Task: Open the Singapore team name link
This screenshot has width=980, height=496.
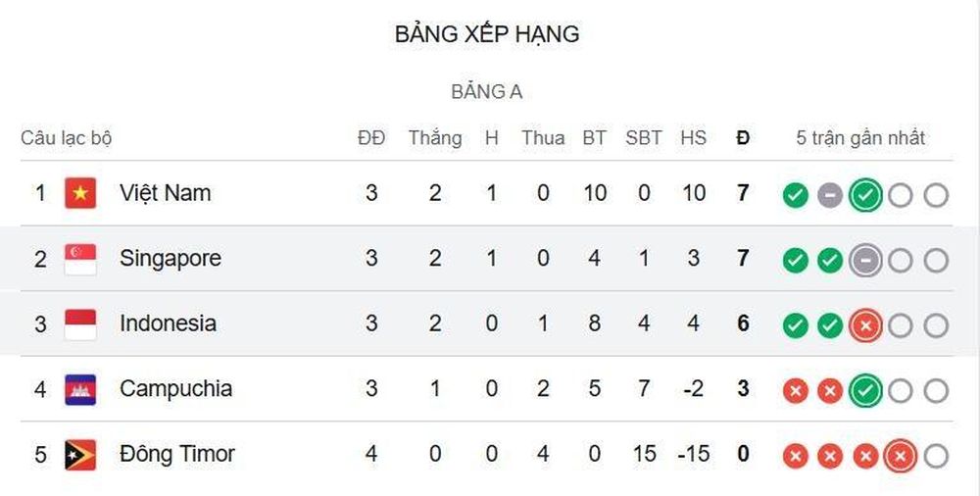Action: coord(171,259)
